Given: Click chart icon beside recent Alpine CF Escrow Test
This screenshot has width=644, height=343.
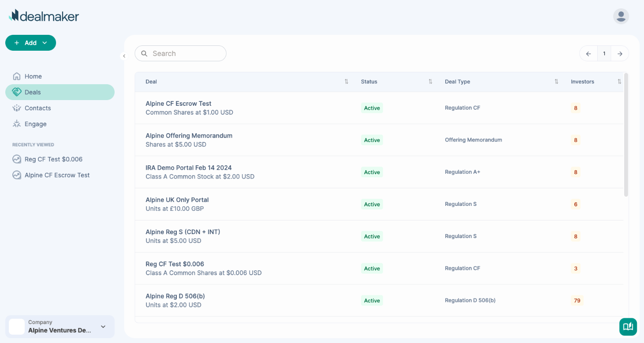Looking at the screenshot, I should click(x=17, y=175).
